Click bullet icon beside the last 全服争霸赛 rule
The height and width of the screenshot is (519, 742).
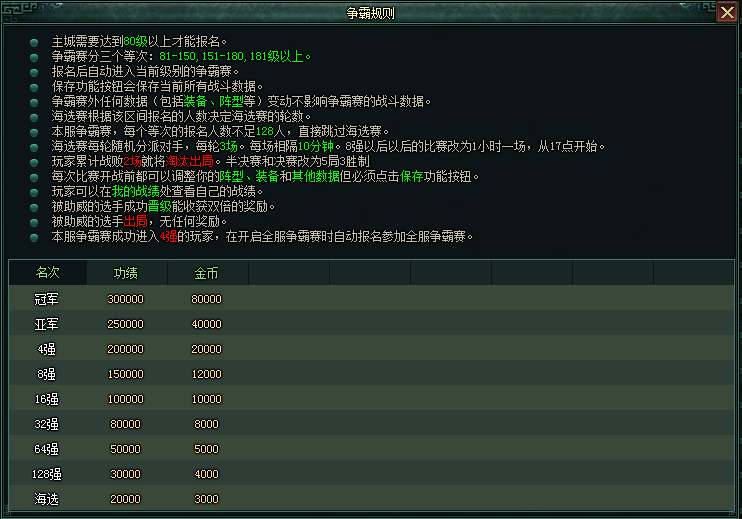(x=34, y=237)
